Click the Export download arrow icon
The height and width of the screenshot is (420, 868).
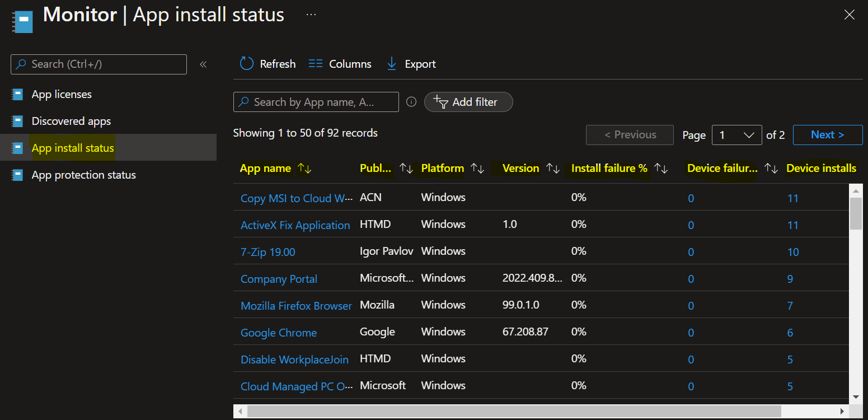click(392, 64)
